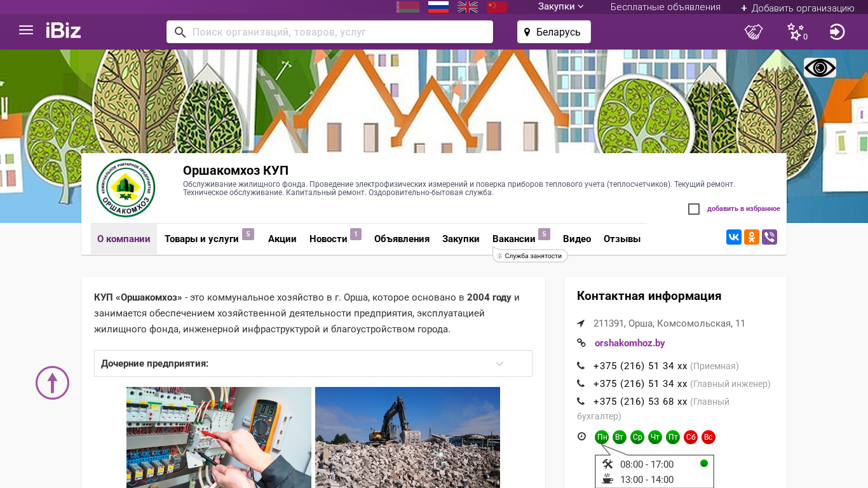
Task: Click phone icon beside 53 68 number
Action: [581, 402]
